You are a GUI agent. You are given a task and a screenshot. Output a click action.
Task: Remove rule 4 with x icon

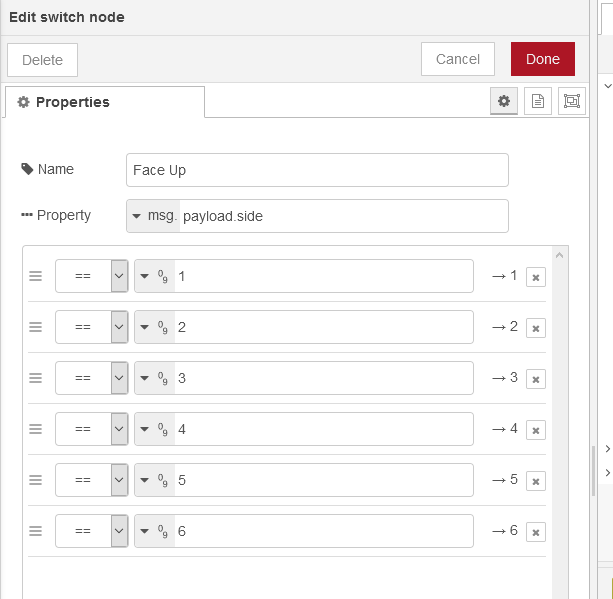click(536, 430)
